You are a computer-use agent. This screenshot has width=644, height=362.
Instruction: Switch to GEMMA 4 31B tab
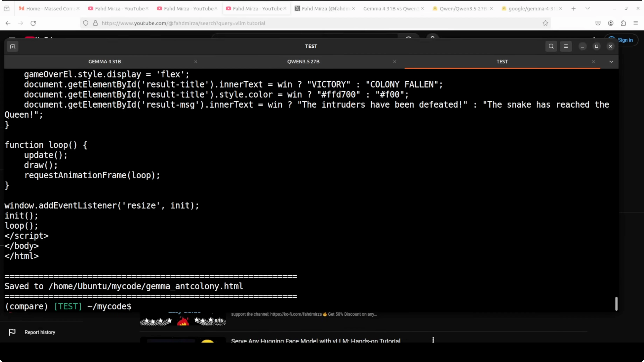[104, 62]
